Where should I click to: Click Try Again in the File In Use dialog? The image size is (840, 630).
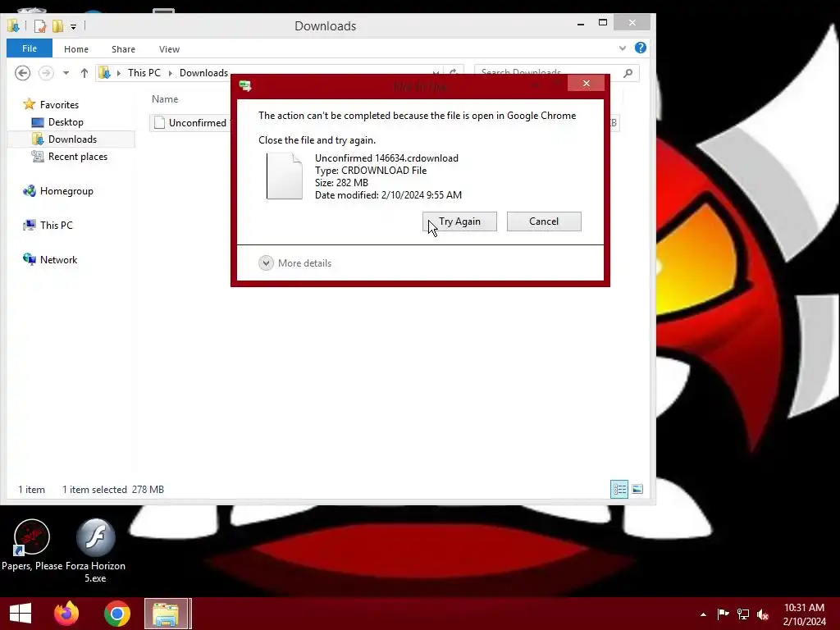pos(459,221)
